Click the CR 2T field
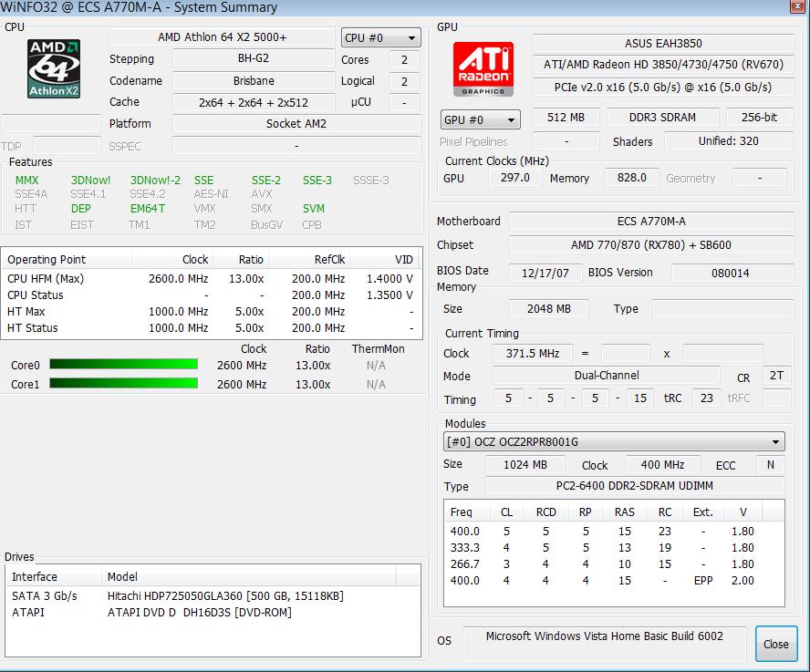The width and height of the screenshot is (810, 672). (x=776, y=376)
